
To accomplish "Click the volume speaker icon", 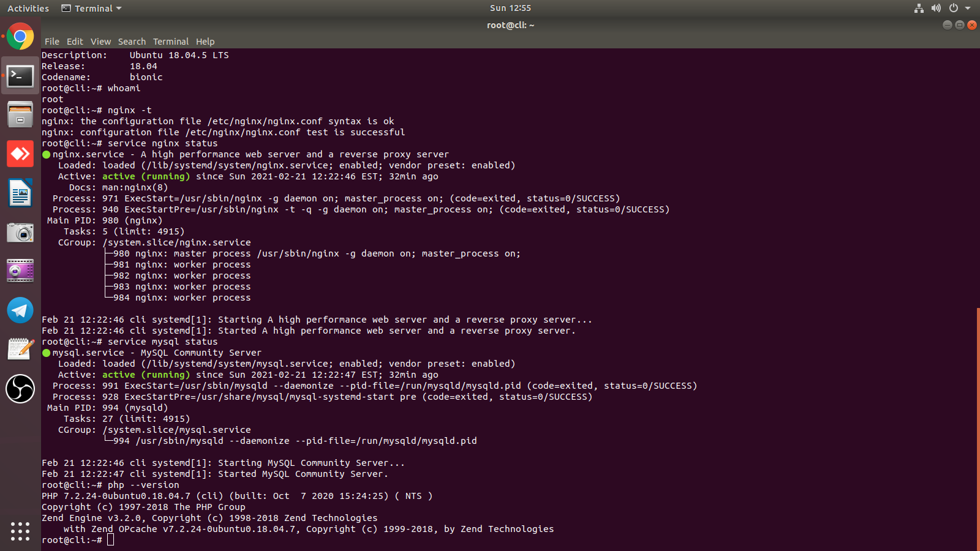I will [x=936, y=8].
